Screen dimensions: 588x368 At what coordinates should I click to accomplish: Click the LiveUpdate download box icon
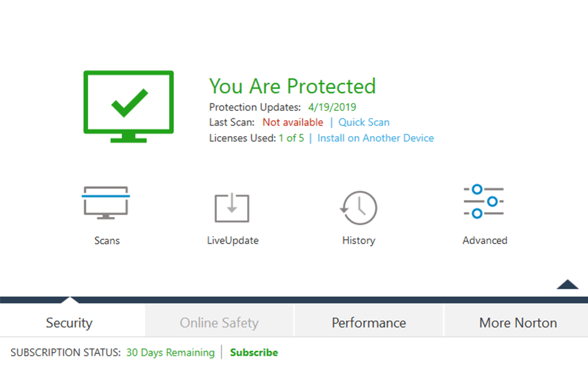tap(232, 207)
